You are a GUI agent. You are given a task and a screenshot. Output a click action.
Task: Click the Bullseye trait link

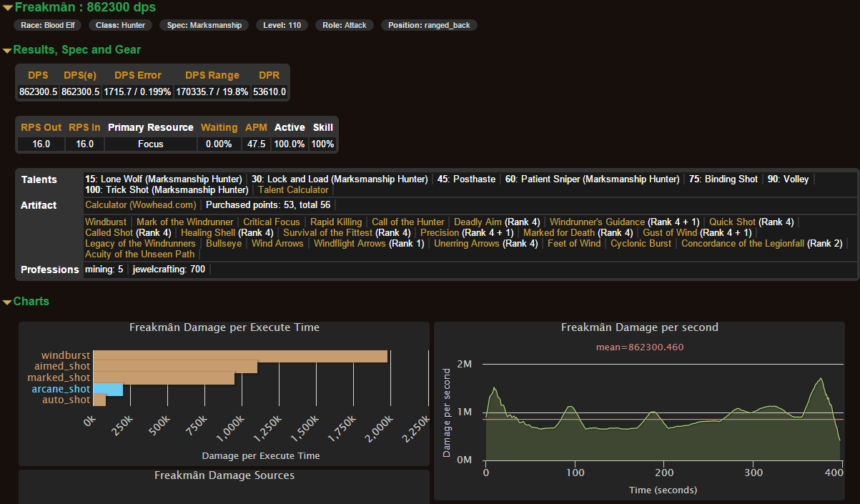(x=224, y=244)
